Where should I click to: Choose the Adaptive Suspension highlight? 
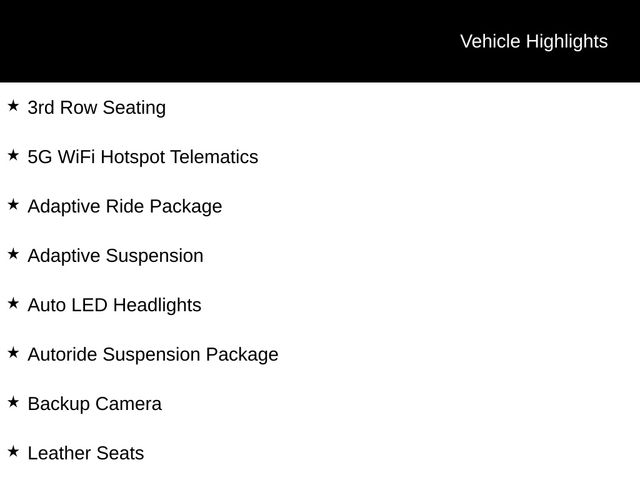[x=116, y=256]
